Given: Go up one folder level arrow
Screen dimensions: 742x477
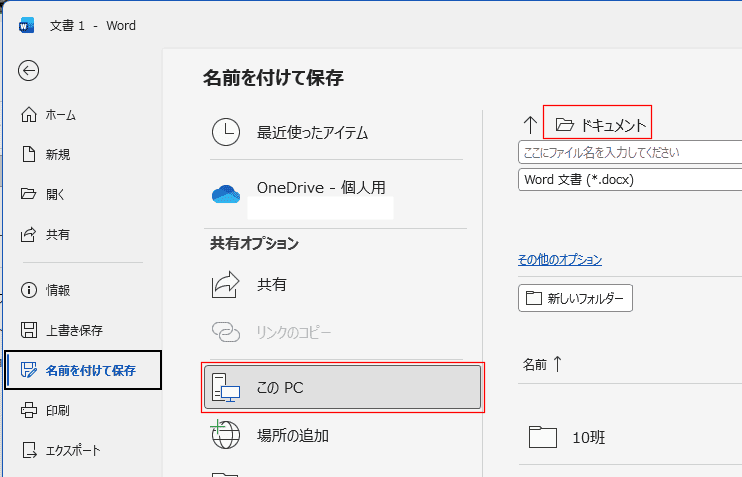Looking at the screenshot, I should pos(530,125).
